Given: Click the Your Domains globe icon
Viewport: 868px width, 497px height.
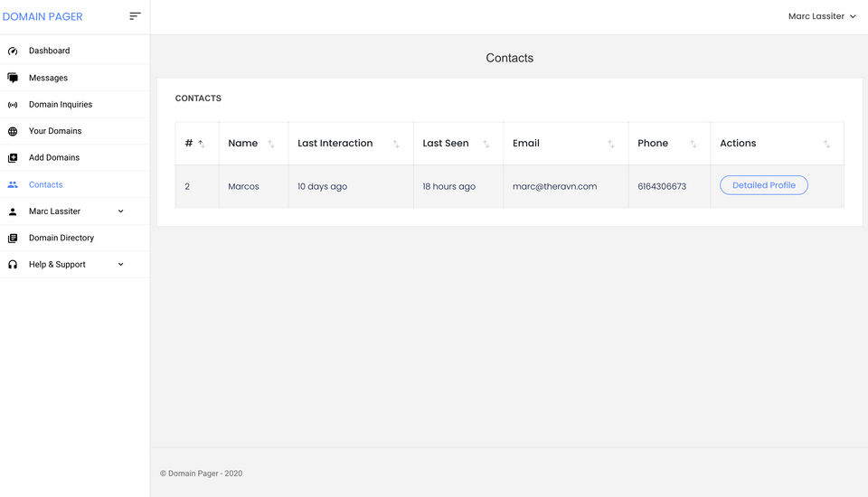Looking at the screenshot, I should (x=13, y=131).
